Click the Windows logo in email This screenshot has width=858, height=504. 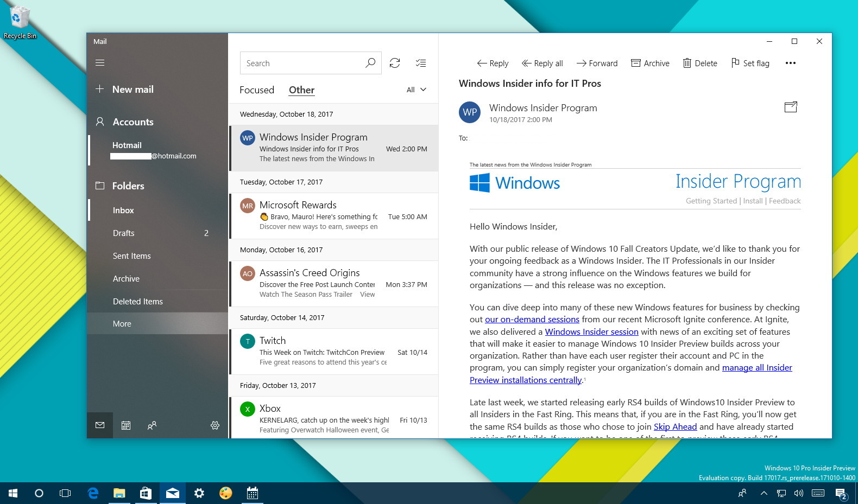(514, 183)
